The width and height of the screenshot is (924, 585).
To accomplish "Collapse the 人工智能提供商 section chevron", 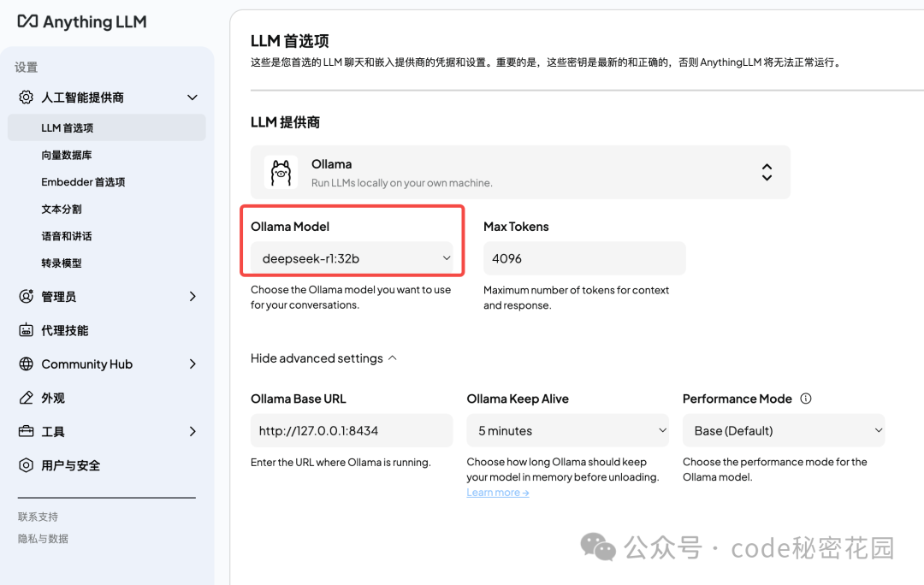I will coord(192,97).
